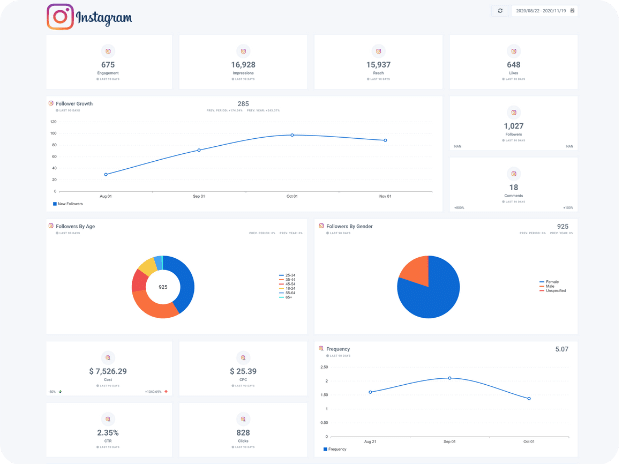Click the Instagram logo
The width and height of the screenshot is (620, 464).
click(x=61, y=17)
